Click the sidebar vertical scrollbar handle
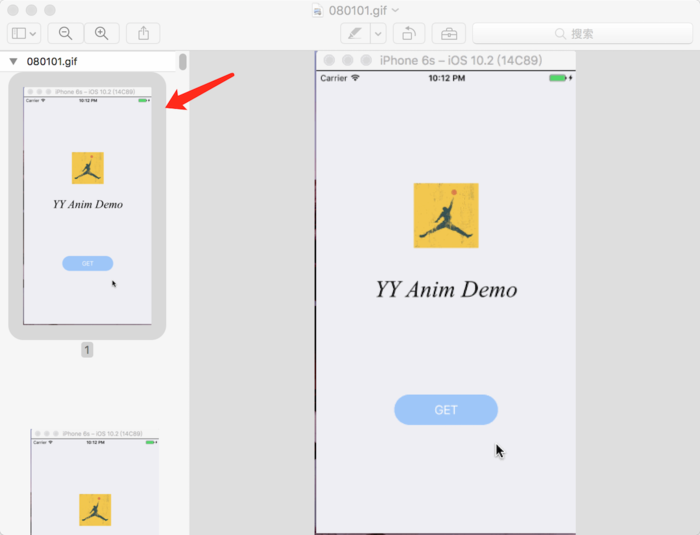 click(x=183, y=62)
